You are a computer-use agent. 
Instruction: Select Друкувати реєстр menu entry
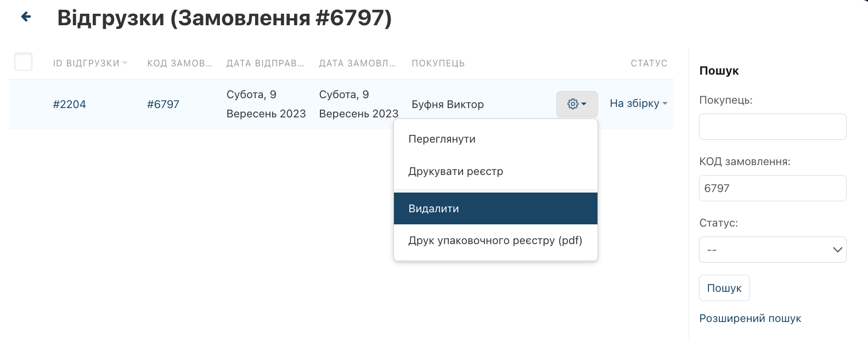(x=455, y=172)
